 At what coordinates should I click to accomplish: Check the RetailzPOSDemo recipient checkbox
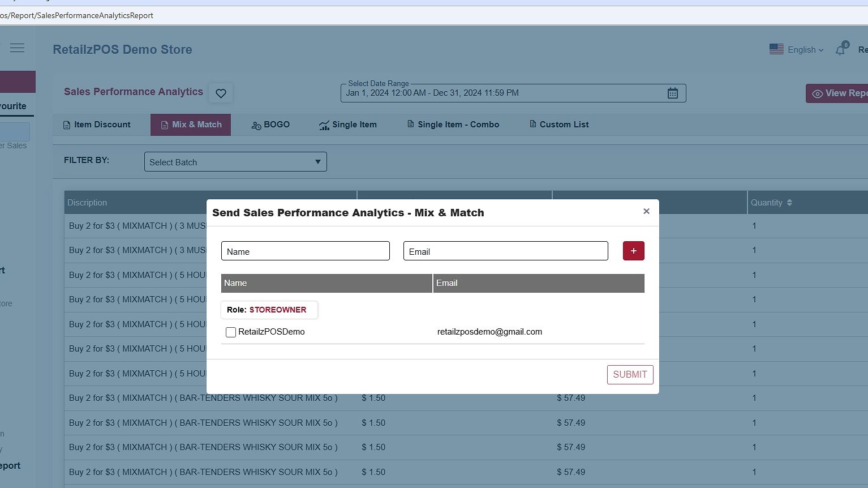click(x=231, y=332)
